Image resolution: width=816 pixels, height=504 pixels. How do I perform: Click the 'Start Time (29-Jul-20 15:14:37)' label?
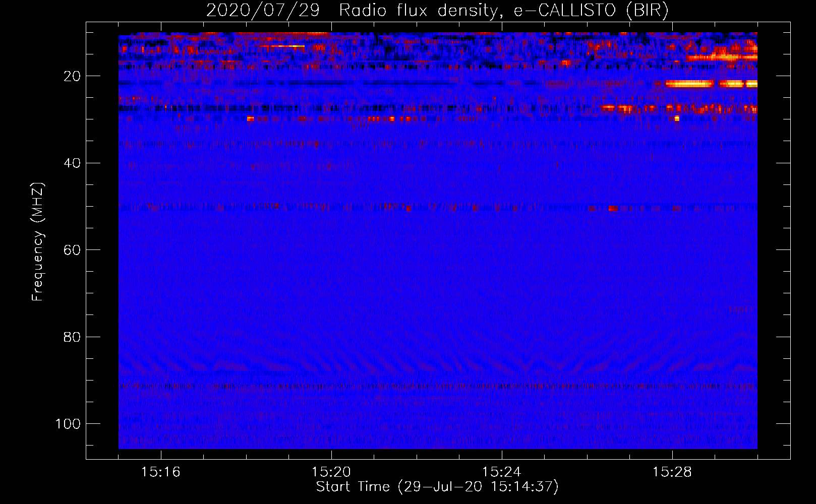pos(437,487)
